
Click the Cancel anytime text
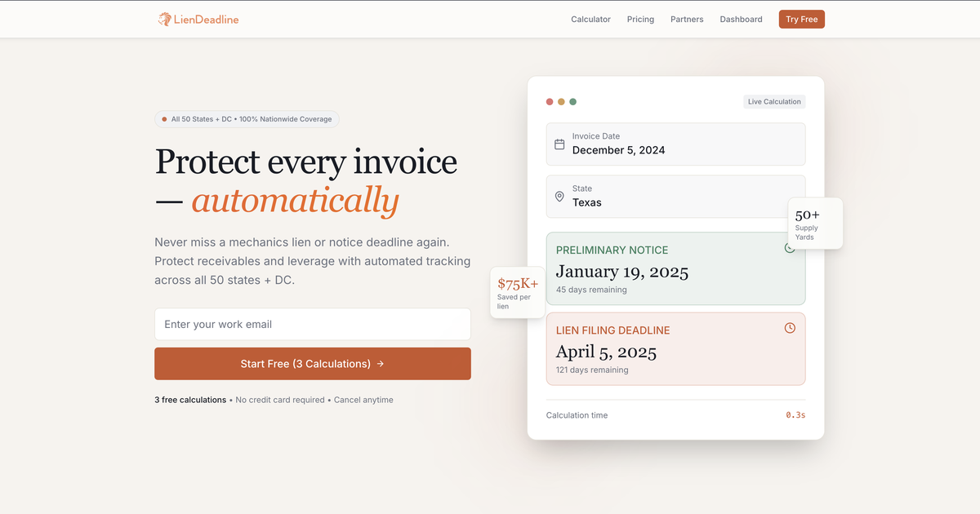coord(364,400)
